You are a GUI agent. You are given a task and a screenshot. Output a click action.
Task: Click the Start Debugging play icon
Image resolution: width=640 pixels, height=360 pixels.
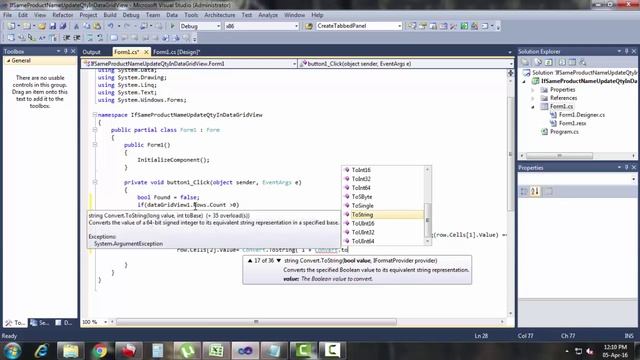[x=172, y=26]
